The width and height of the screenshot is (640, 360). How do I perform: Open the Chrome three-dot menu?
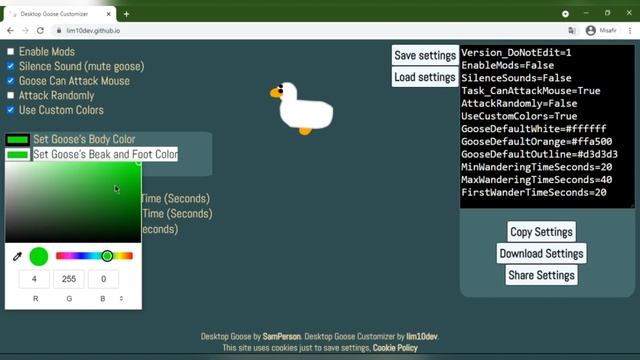pyautogui.click(x=630, y=31)
